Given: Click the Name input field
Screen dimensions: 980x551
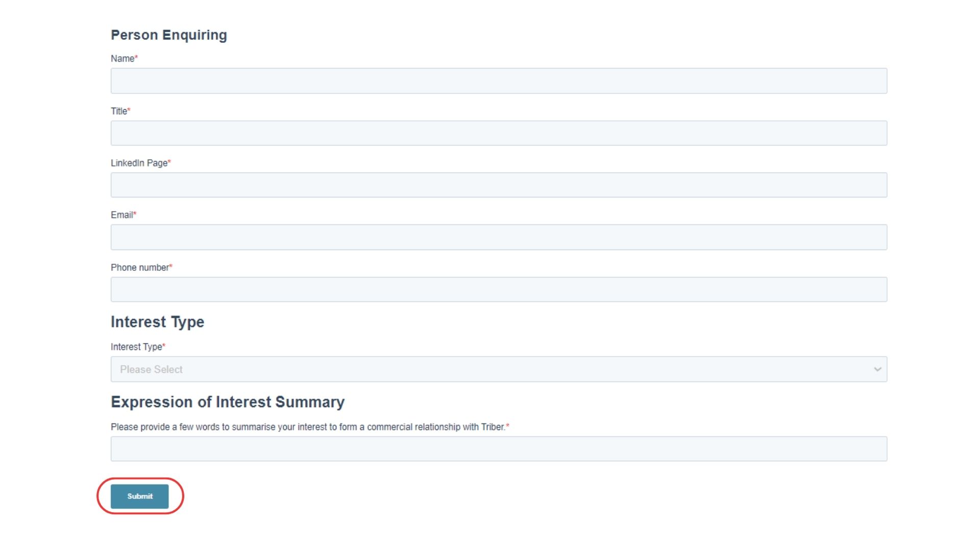Looking at the screenshot, I should click(499, 81).
